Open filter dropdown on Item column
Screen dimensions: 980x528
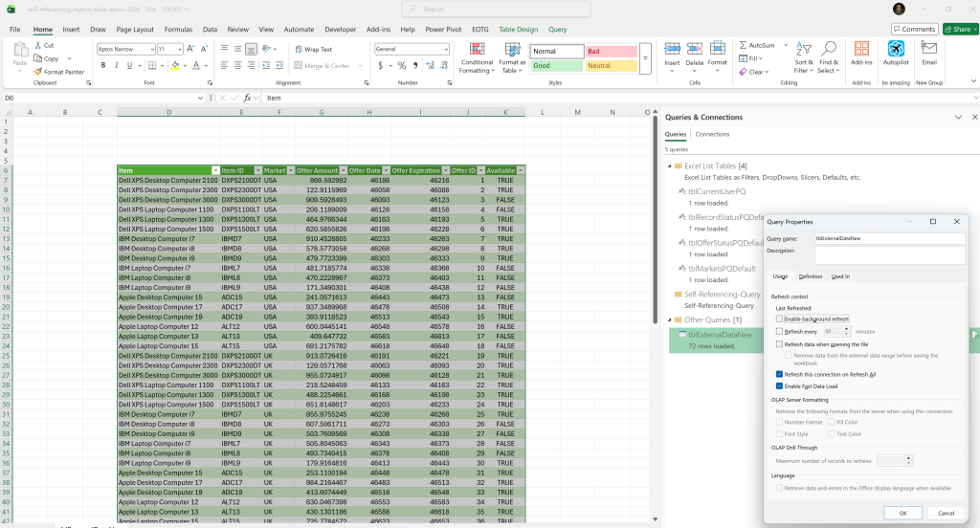pyautogui.click(x=215, y=170)
